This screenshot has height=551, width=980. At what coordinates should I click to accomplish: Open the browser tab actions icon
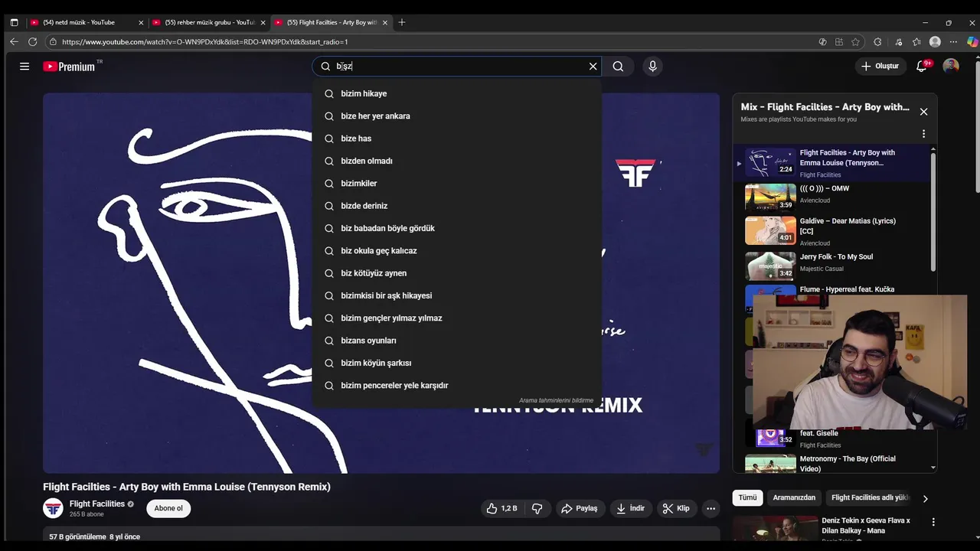[x=14, y=22]
